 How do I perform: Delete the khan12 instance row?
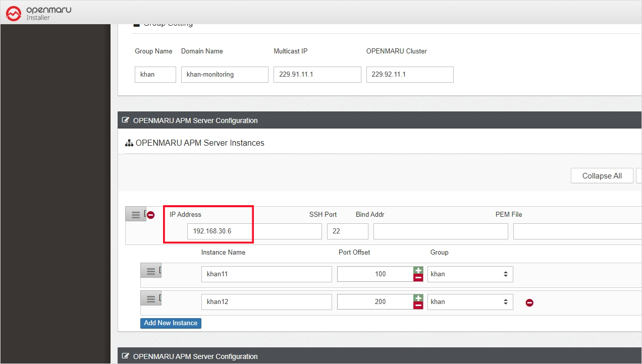(529, 302)
